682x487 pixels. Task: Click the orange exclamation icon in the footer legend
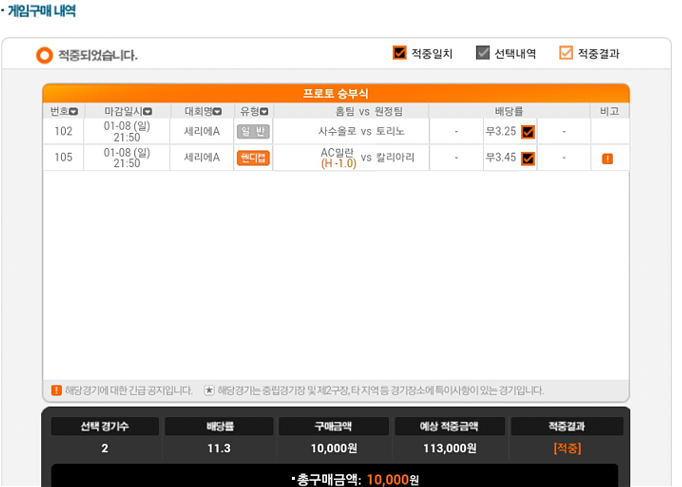(x=57, y=390)
